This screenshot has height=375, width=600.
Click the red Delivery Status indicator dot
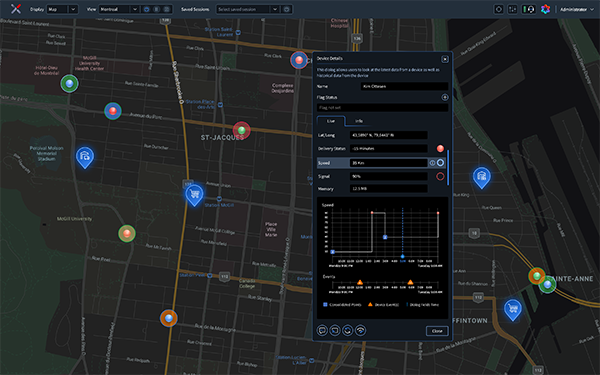click(x=440, y=148)
